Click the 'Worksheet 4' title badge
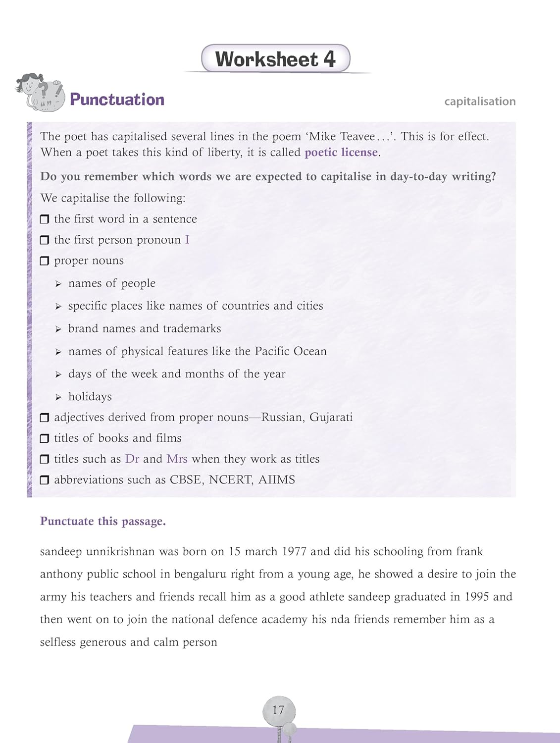 [275, 59]
